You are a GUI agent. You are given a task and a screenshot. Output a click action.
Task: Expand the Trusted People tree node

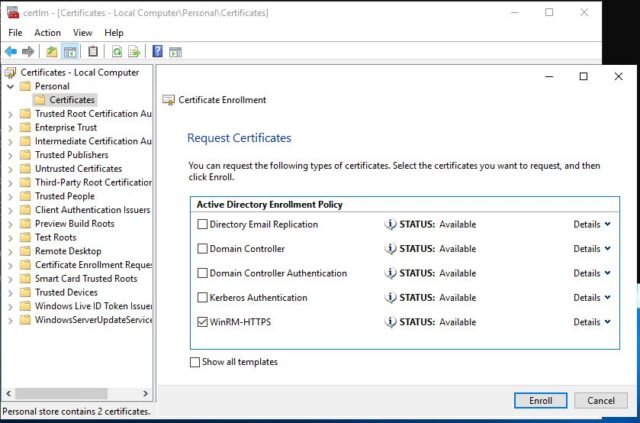tap(11, 196)
